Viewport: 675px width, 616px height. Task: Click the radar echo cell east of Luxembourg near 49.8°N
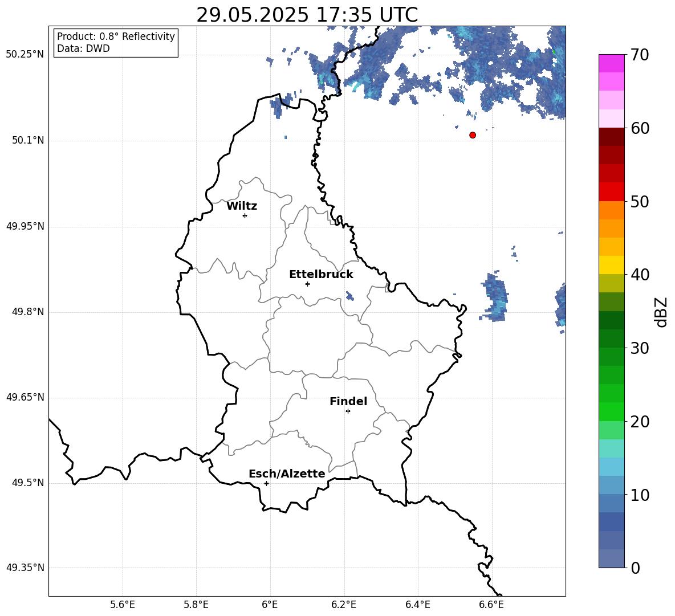pos(495,297)
